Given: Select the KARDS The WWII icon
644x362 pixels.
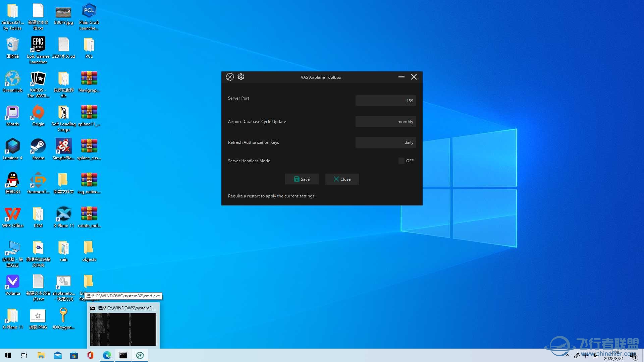Looking at the screenshot, I should click(38, 84).
